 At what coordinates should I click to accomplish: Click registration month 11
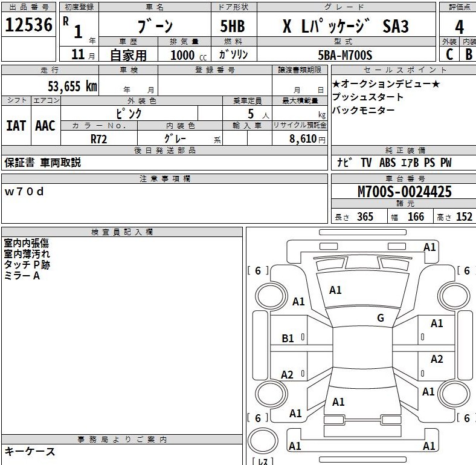78,54
